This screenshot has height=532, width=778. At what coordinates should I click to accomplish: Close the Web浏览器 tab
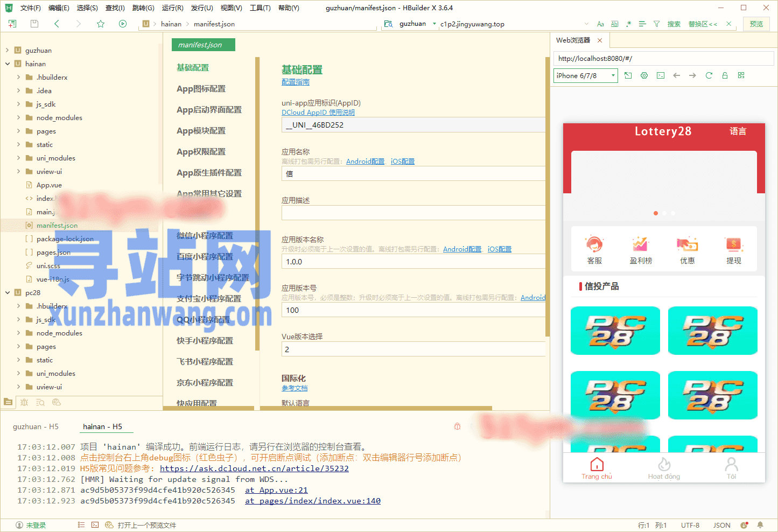600,40
